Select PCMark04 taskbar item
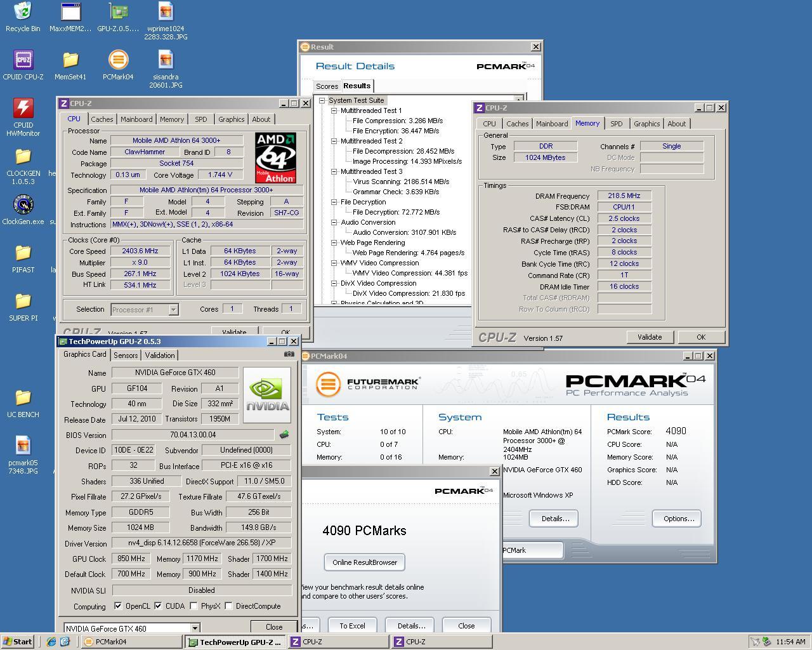 133,642
